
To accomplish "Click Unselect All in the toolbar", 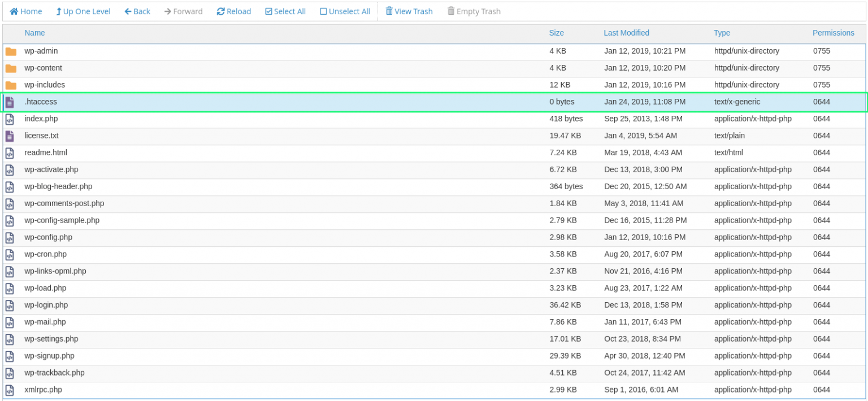I will (x=345, y=11).
